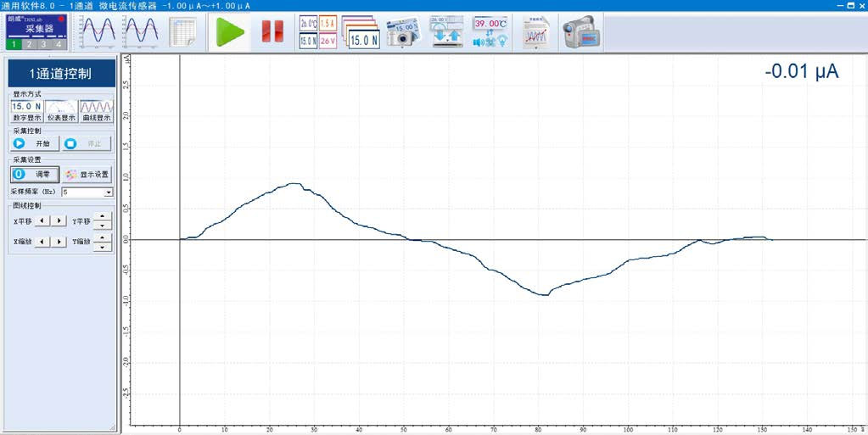The width and height of the screenshot is (868, 435).
Task: Click the green play button in toolbar
Action: click(230, 32)
